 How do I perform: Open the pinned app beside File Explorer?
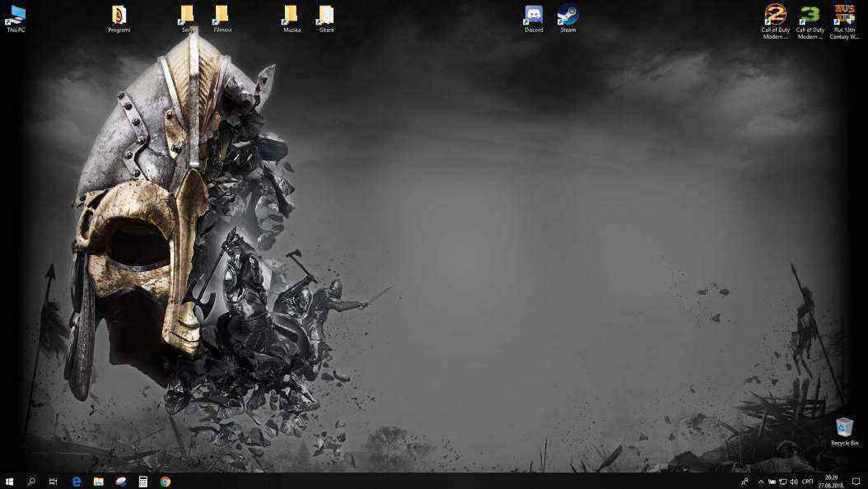click(121, 482)
